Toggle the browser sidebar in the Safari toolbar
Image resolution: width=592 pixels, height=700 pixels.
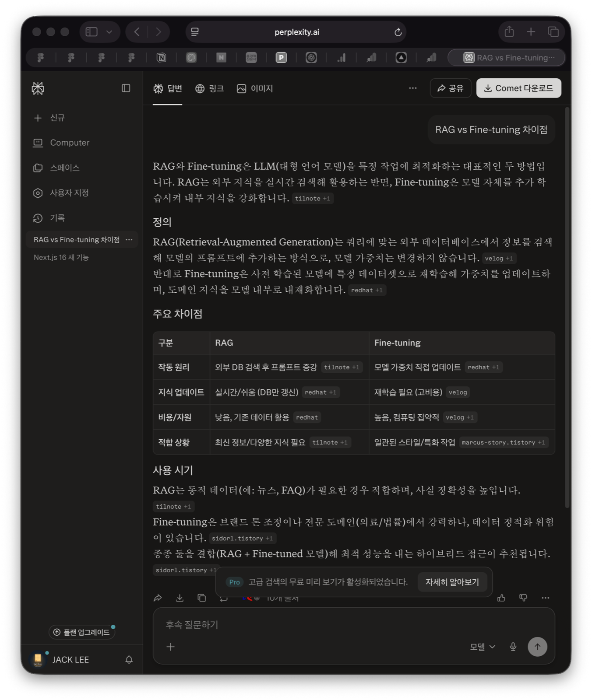92,32
